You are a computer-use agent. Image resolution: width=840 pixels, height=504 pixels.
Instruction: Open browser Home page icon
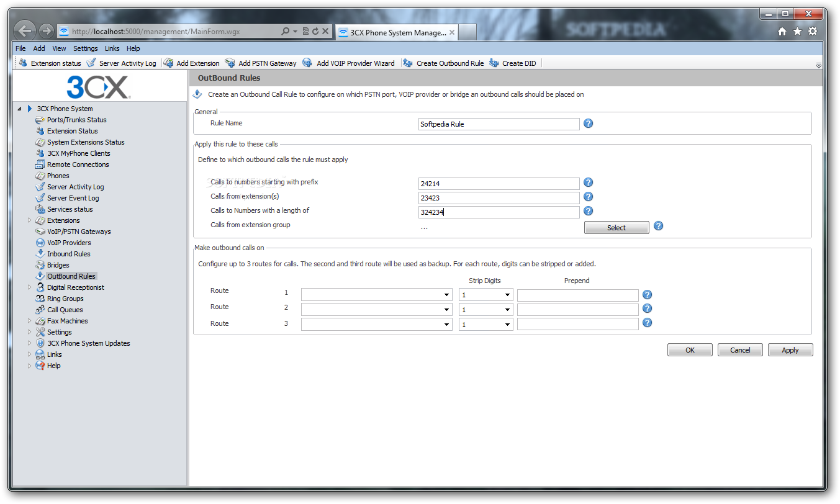coord(782,32)
